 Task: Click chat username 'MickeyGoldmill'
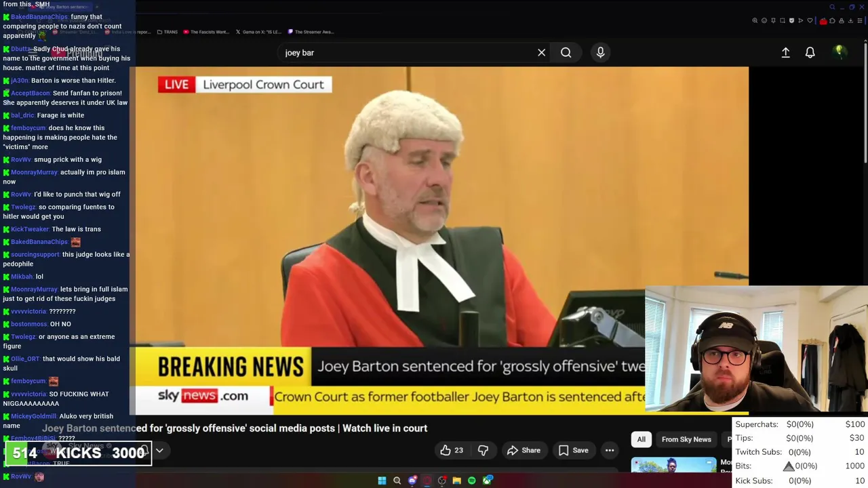click(34, 416)
